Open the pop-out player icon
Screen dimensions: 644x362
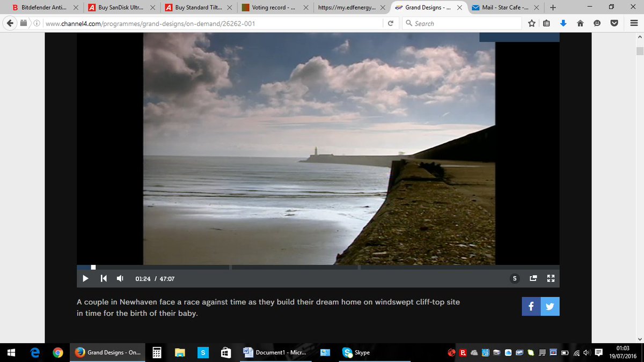(x=533, y=278)
